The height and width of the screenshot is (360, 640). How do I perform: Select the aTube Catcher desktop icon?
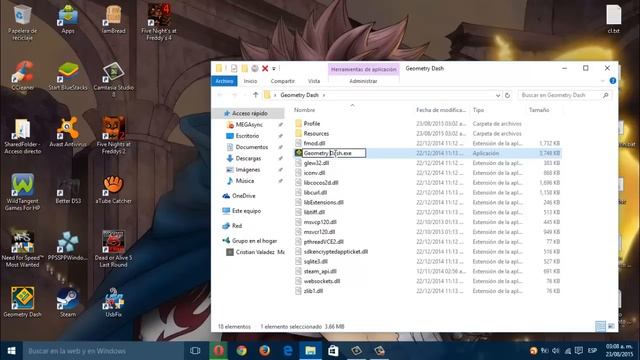[x=113, y=189]
